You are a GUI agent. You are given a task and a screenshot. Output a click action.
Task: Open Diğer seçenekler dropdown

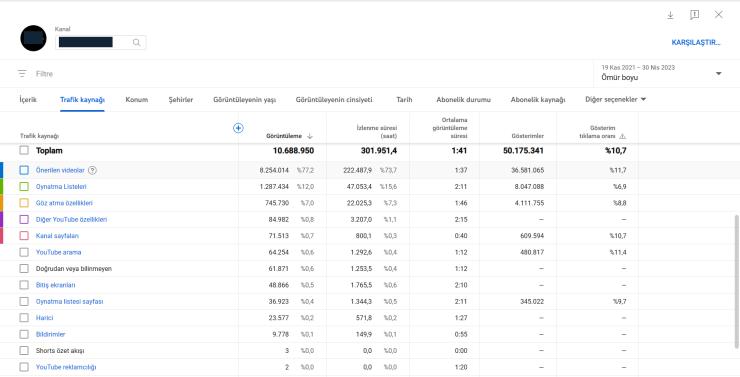coord(615,100)
